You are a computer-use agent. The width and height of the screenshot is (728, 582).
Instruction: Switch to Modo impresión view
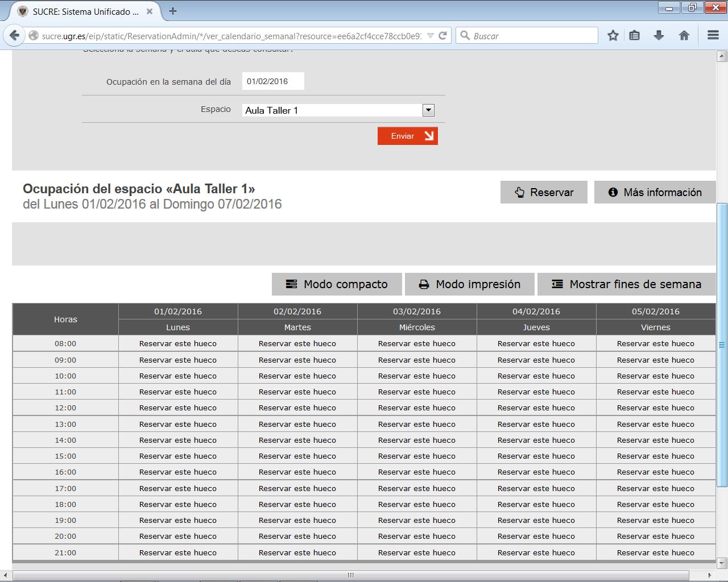tap(470, 284)
